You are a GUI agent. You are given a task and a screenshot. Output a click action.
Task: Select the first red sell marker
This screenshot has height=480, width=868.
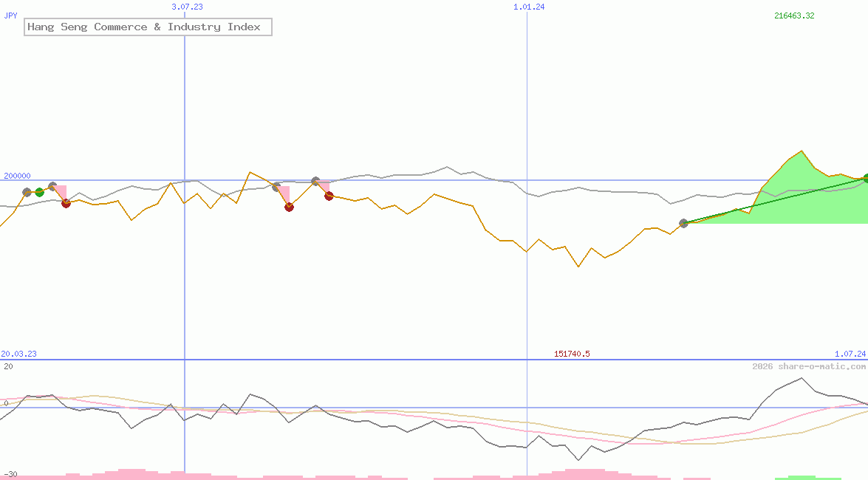click(x=66, y=205)
